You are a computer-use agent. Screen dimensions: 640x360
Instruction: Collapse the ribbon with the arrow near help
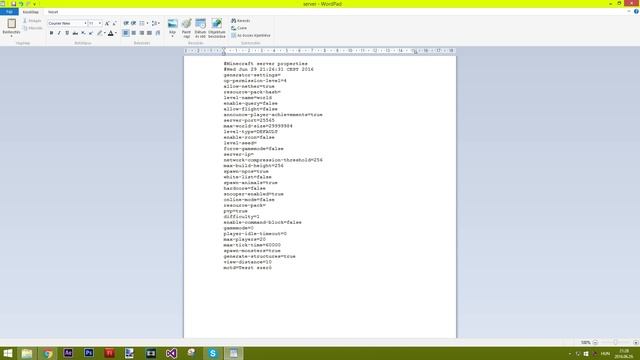[629, 12]
